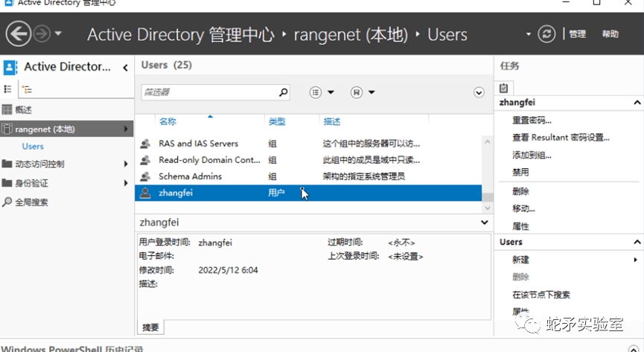
Task: Click the filter search magnifier icon
Action: (284, 92)
